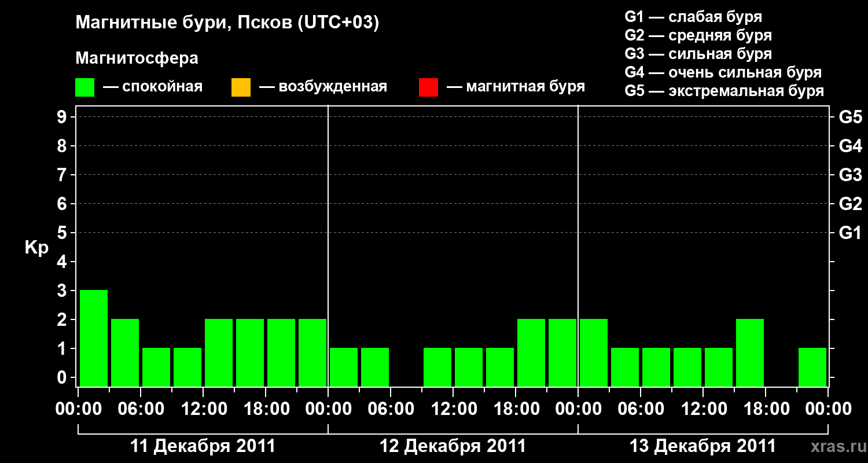Screen dimensions: 868x463
Task: Click the 'G3 — сильная буря' legend line
Action: [698, 54]
